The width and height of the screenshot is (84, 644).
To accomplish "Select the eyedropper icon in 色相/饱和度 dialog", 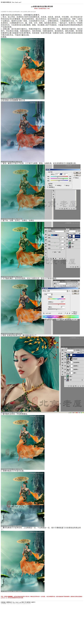I will [x=65, y=314].
